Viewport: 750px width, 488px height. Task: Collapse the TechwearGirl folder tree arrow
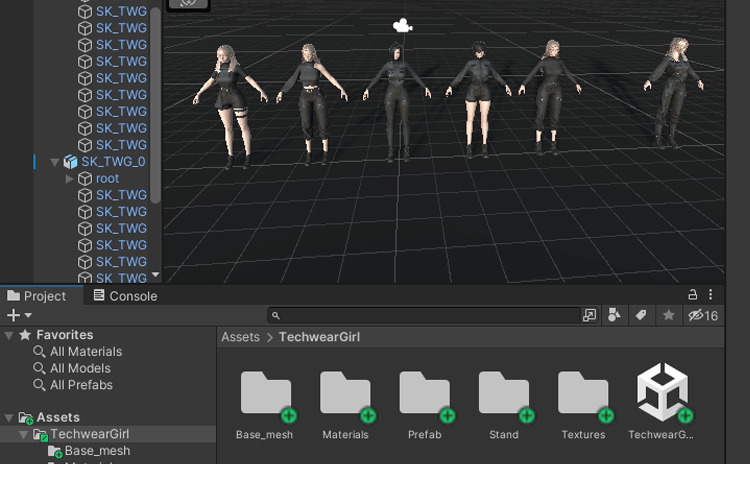tap(23, 435)
